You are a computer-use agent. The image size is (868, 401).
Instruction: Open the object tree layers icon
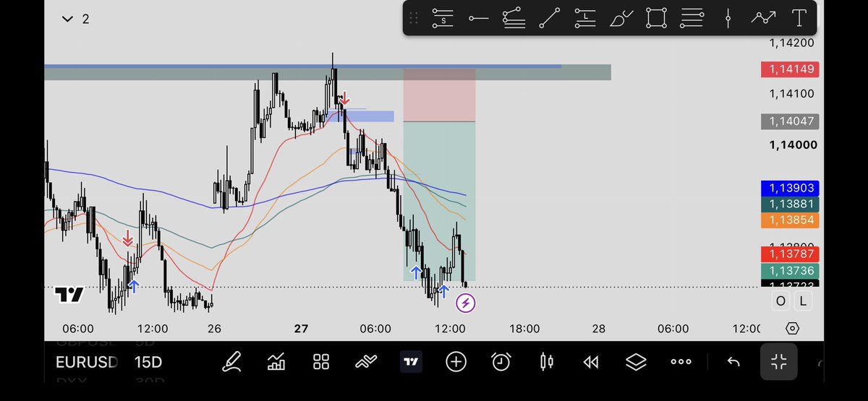636,362
